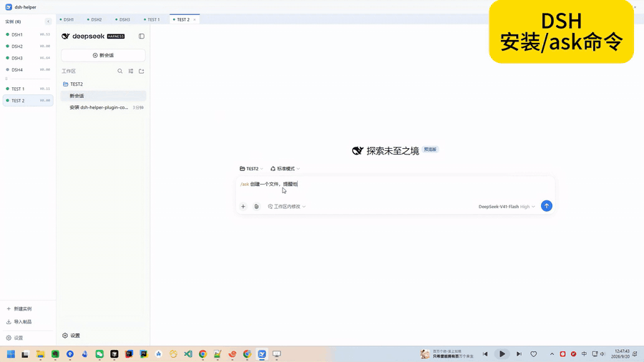The width and height of the screenshot is (644, 362).
Task: Expand the TEST2 workspace dropdown above input
Action: point(251,169)
